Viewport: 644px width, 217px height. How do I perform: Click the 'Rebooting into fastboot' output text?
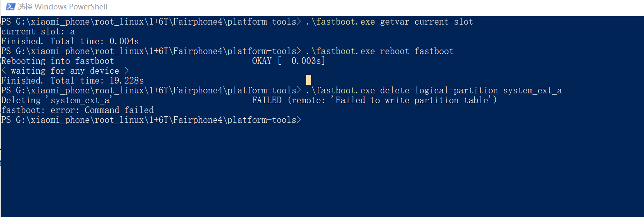point(57,61)
